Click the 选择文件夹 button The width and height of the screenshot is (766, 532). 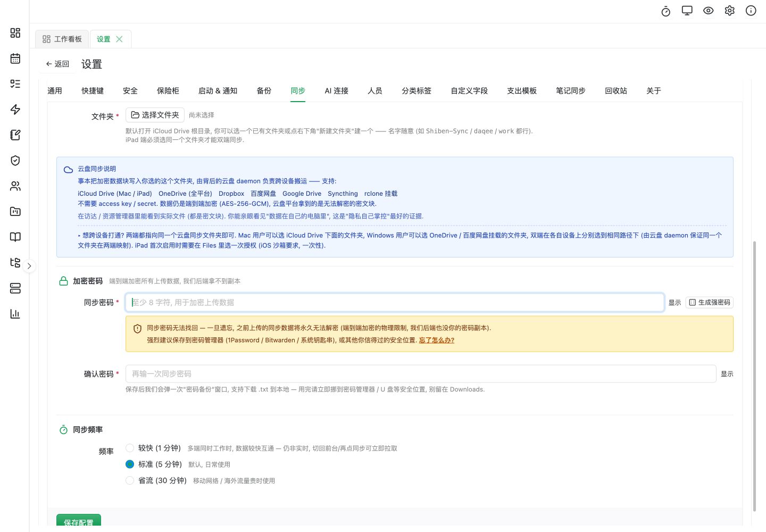tap(155, 115)
